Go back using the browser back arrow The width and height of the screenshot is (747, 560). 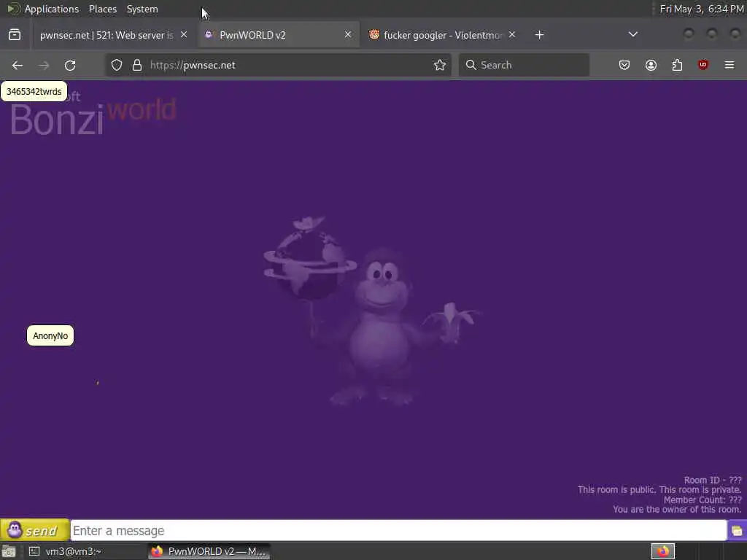point(18,65)
